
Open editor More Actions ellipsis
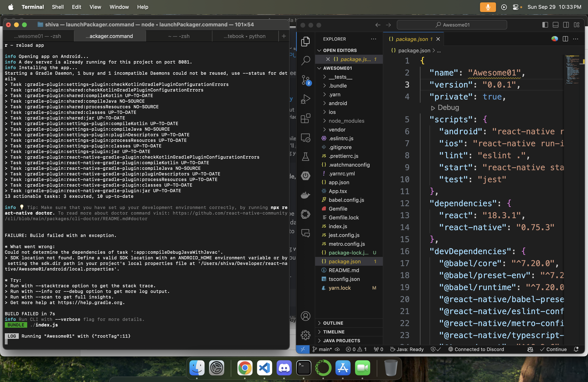(576, 39)
